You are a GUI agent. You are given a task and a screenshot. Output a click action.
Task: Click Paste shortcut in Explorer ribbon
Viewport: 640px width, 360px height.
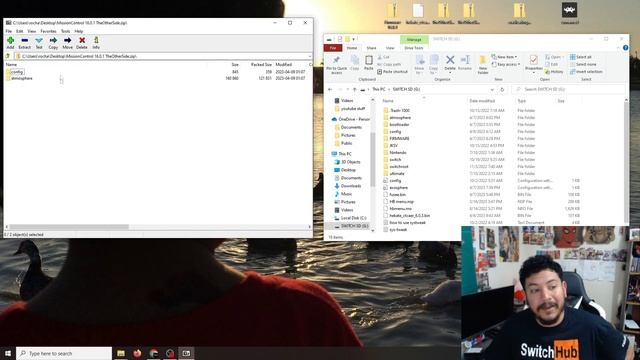393,72
